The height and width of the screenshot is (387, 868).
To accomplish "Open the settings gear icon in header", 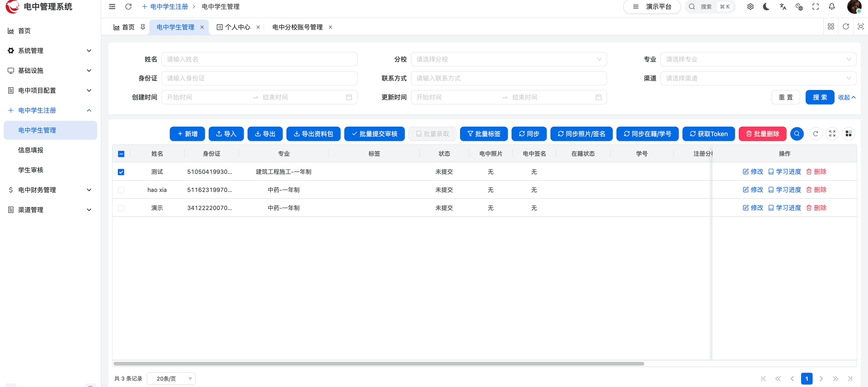I will click(750, 7).
